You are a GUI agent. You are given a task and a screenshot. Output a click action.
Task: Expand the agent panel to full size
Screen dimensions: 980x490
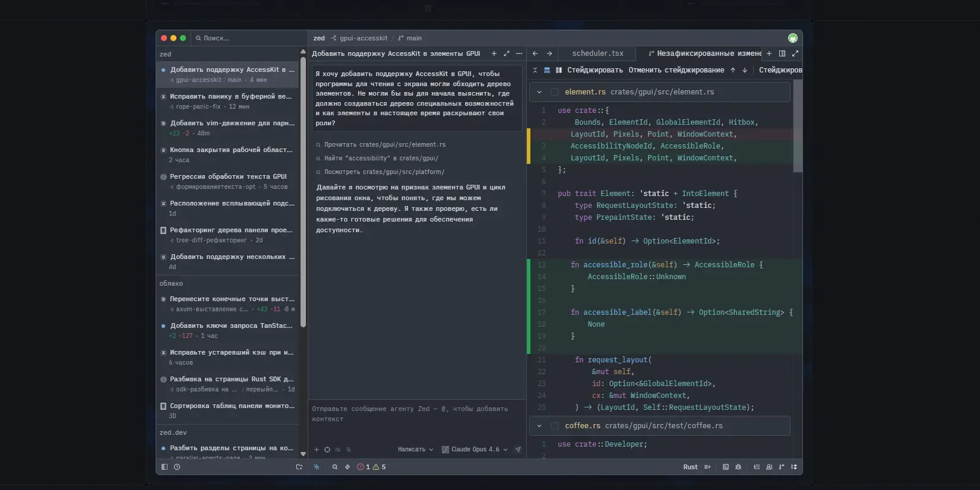click(507, 53)
